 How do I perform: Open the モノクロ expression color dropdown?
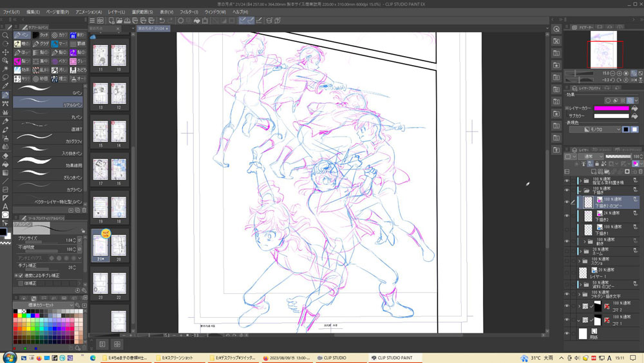click(595, 130)
